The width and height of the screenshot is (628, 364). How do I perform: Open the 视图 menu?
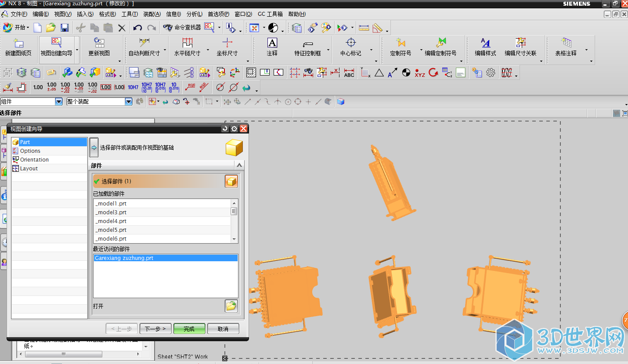point(63,14)
